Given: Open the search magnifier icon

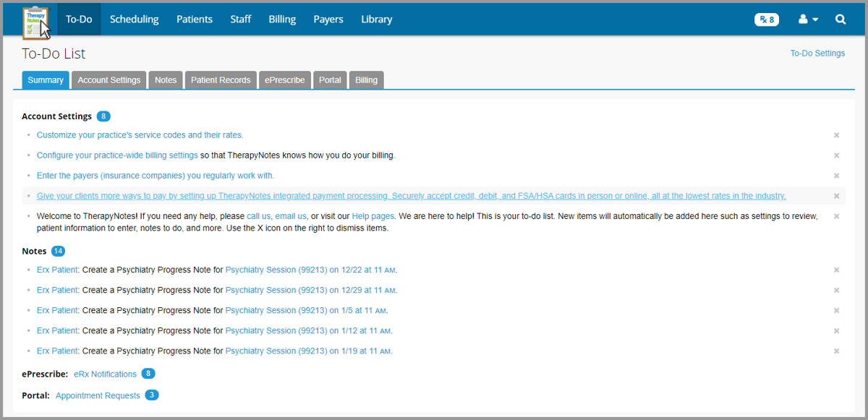Looking at the screenshot, I should click(840, 20).
